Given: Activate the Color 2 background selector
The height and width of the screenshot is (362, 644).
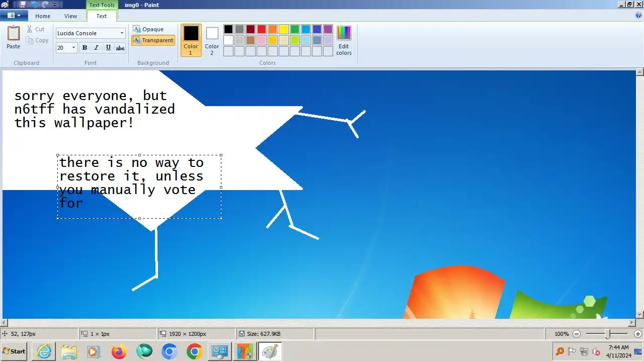Looking at the screenshot, I should [212, 40].
